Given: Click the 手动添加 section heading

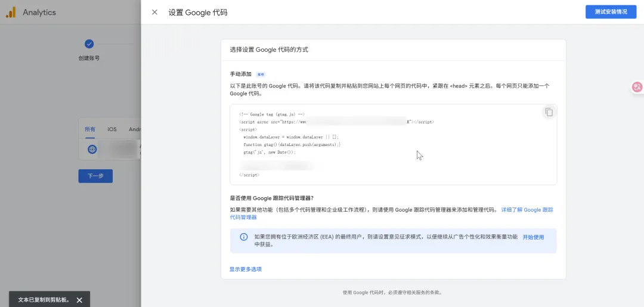Looking at the screenshot, I should click(241, 75).
